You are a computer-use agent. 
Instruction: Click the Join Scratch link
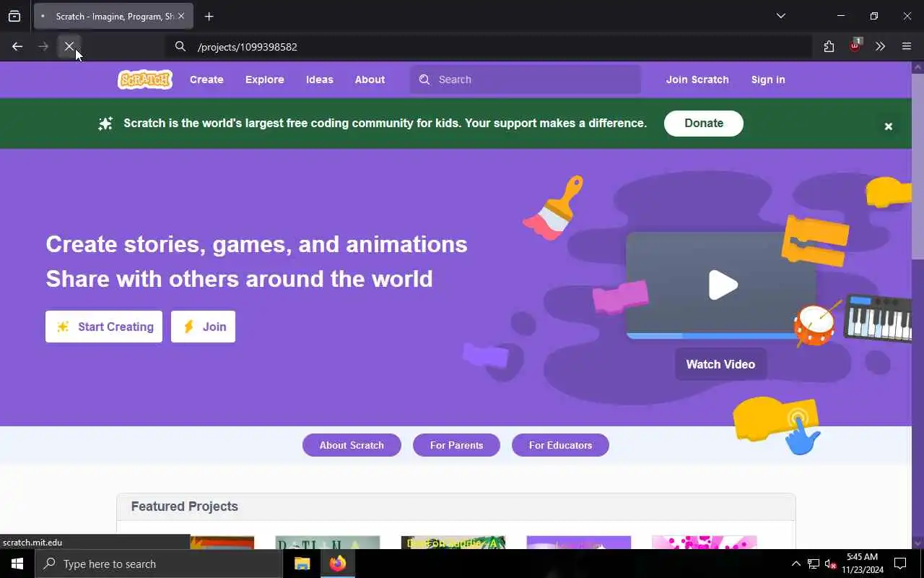pyautogui.click(x=697, y=79)
